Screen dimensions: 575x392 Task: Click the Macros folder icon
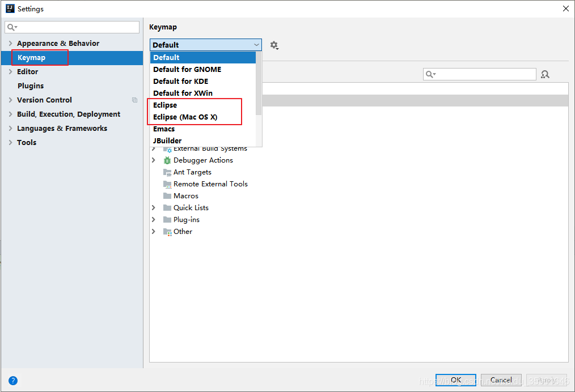point(167,195)
